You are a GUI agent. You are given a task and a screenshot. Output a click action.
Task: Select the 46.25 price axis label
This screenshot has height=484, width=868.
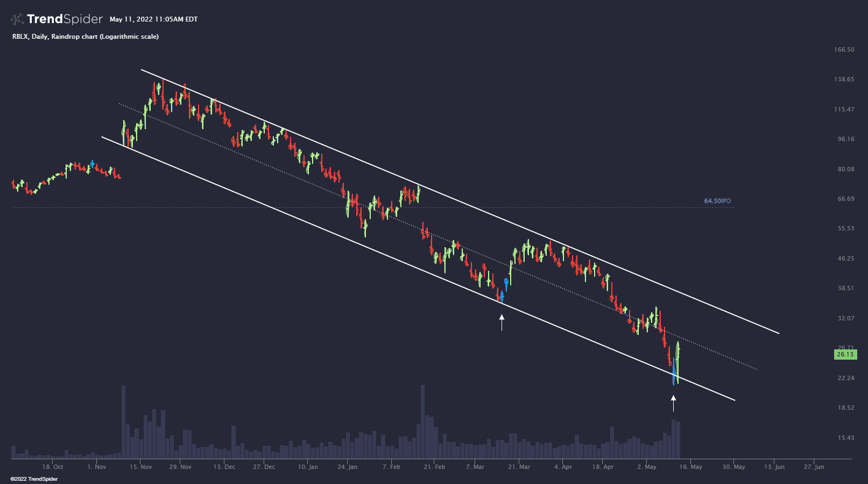coord(846,258)
